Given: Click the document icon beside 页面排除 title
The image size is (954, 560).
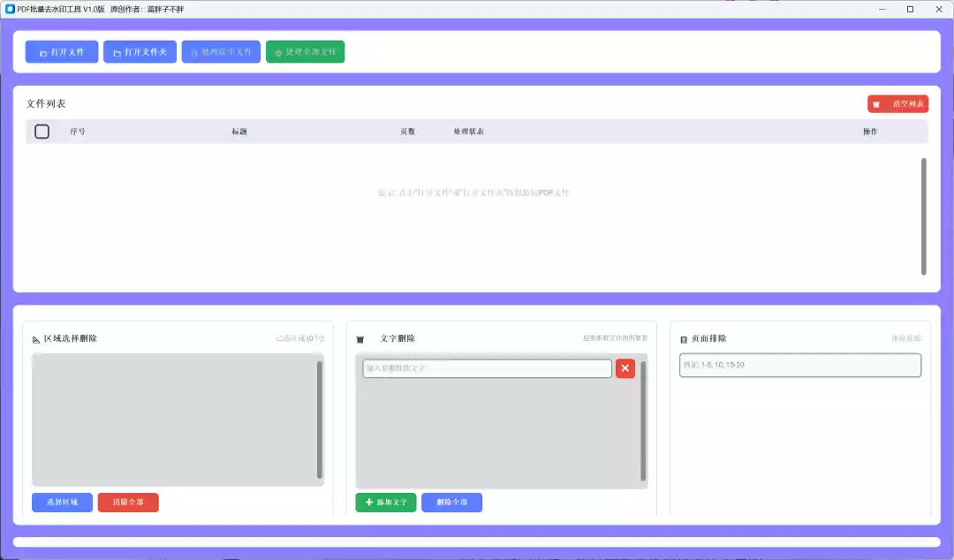Looking at the screenshot, I should point(681,337).
